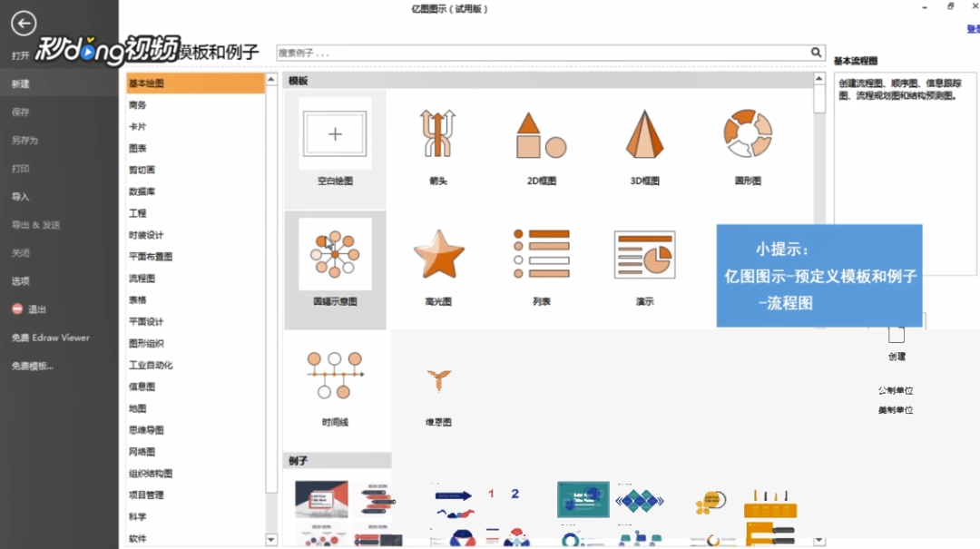The image size is (980, 549).
Task: Select the 高光图 star highlight template
Action: 438,267
